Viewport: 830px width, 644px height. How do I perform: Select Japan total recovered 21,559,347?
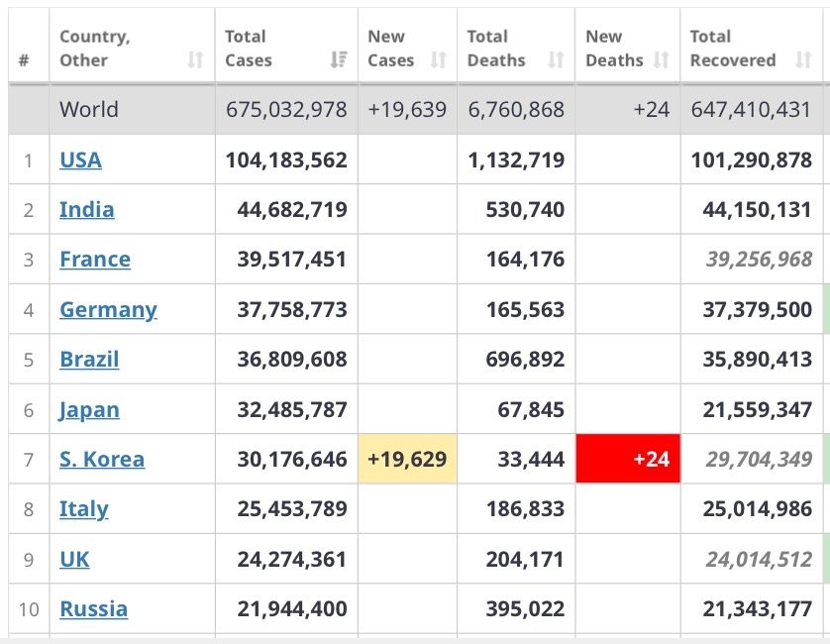pyautogui.click(x=758, y=410)
